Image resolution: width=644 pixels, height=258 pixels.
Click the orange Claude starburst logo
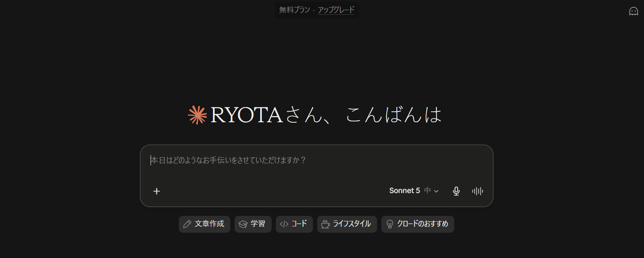point(197,115)
